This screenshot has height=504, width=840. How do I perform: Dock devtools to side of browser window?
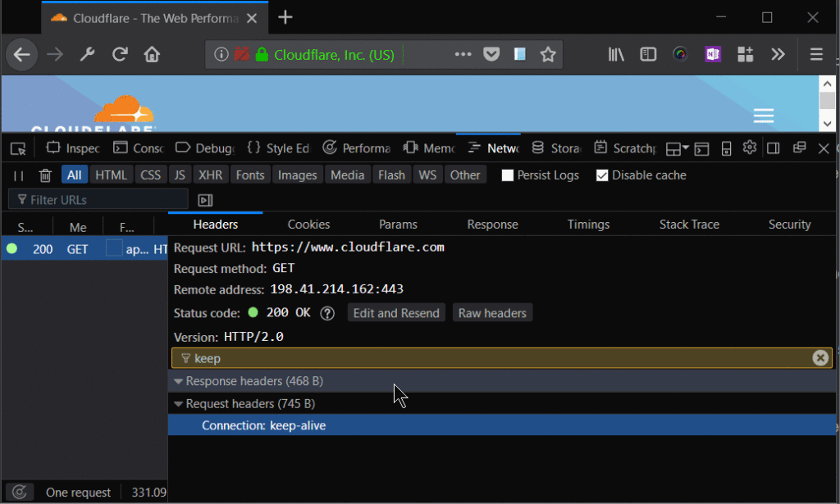773,148
